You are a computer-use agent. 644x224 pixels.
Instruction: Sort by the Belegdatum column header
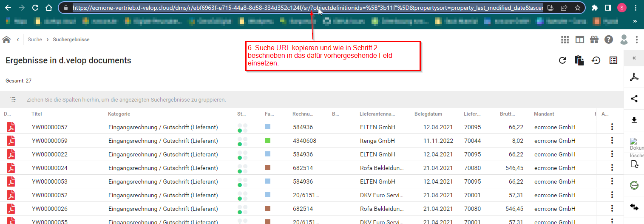(428, 114)
